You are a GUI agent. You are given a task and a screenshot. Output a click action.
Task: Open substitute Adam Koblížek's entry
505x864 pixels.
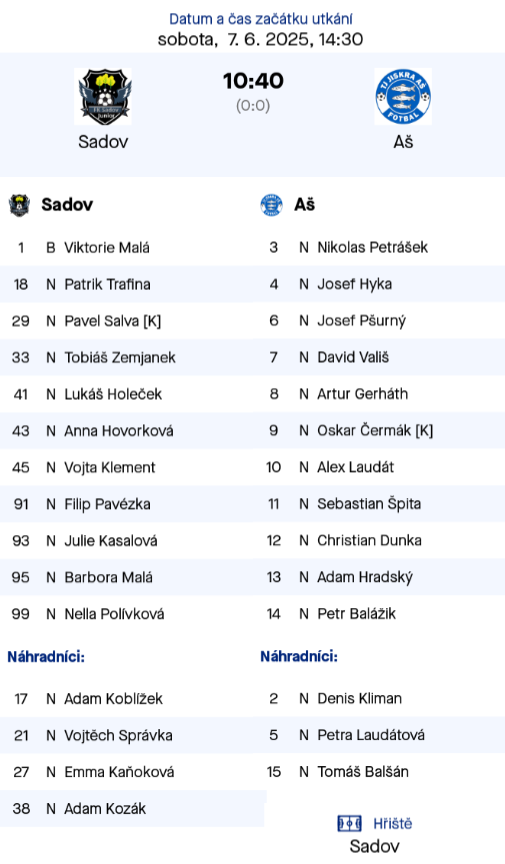127,699
